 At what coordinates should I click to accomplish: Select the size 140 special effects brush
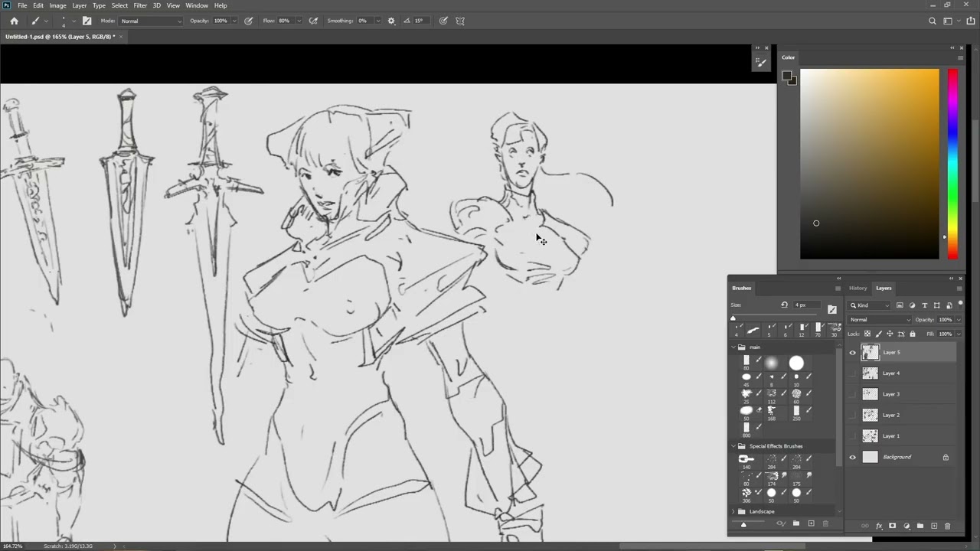pos(746,461)
